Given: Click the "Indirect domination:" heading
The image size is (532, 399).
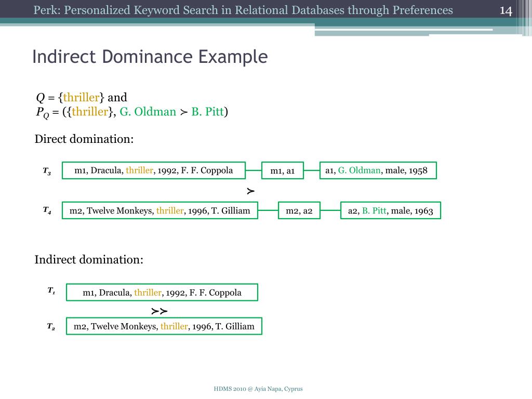Looking at the screenshot, I should pos(89,260).
